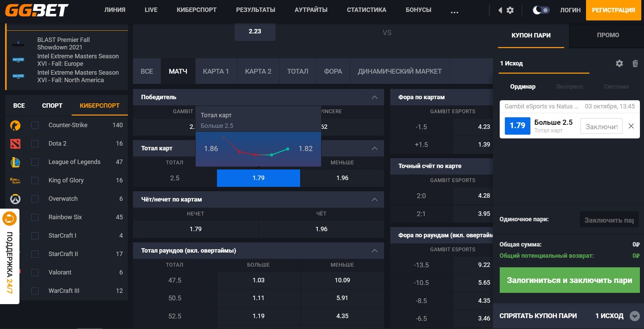Collapse the Чёт/нечет по картам section
The image size is (644, 329).
[x=375, y=199]
